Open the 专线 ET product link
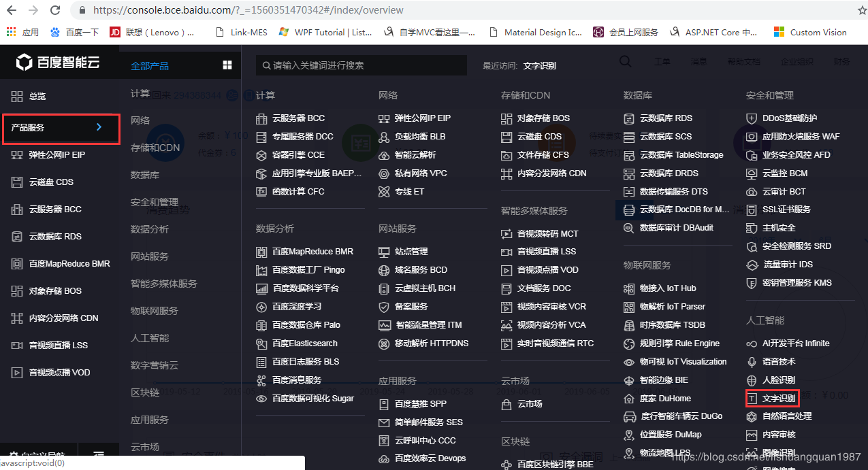Screen dimensions: 868x470 [x=409, y=192]
